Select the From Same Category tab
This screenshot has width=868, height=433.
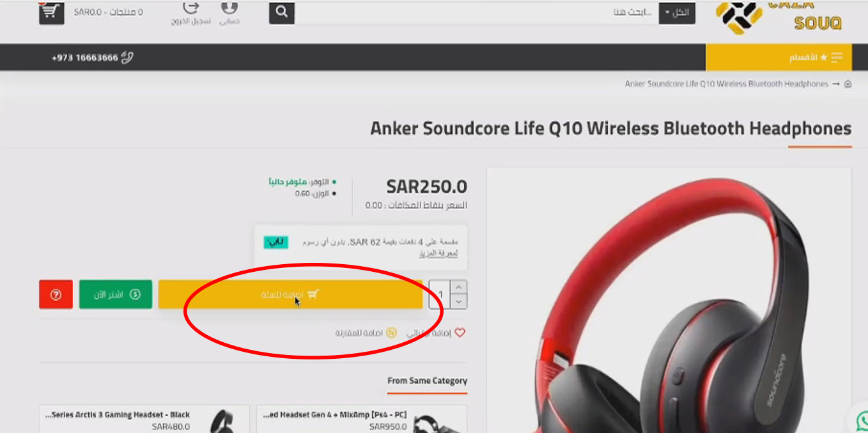coord(427,381)
